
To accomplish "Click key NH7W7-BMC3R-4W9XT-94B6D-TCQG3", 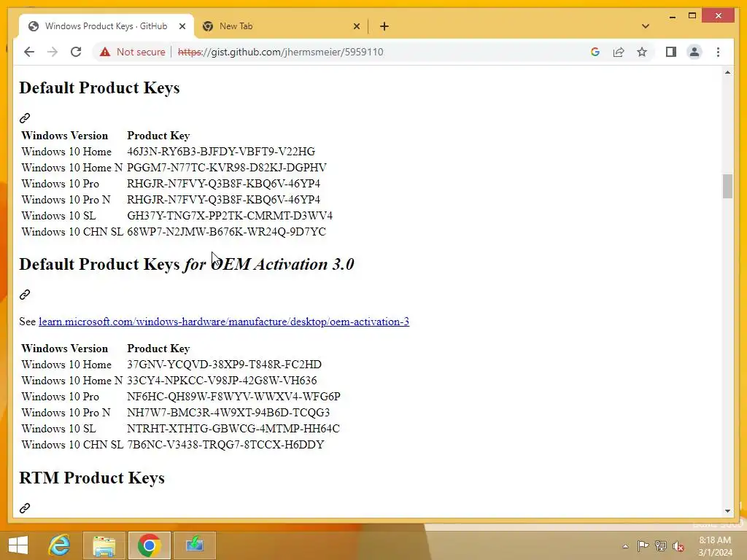I will point(228,413).
